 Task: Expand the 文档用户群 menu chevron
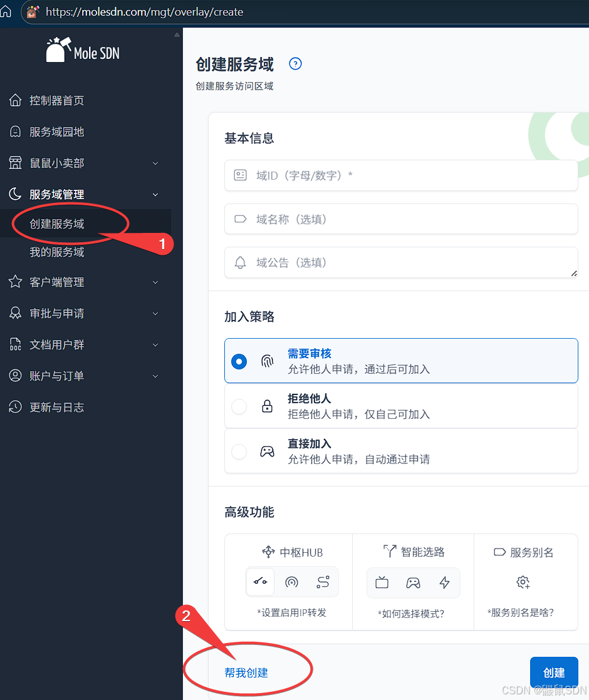tap(155, 344)
